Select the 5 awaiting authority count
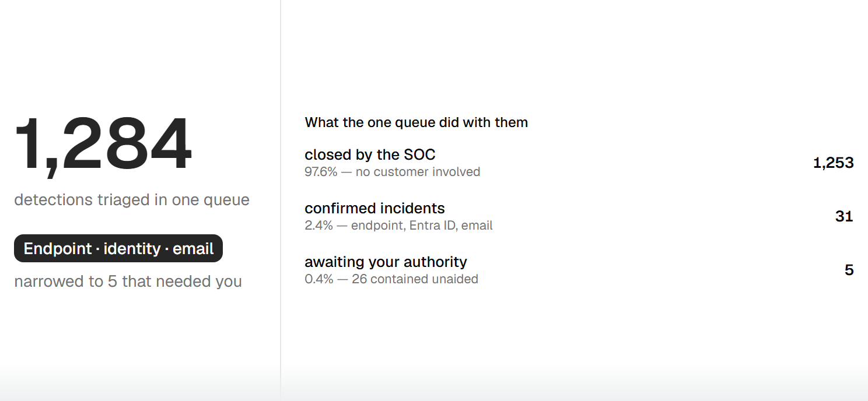The image size is (868, 401). (849, 270)
